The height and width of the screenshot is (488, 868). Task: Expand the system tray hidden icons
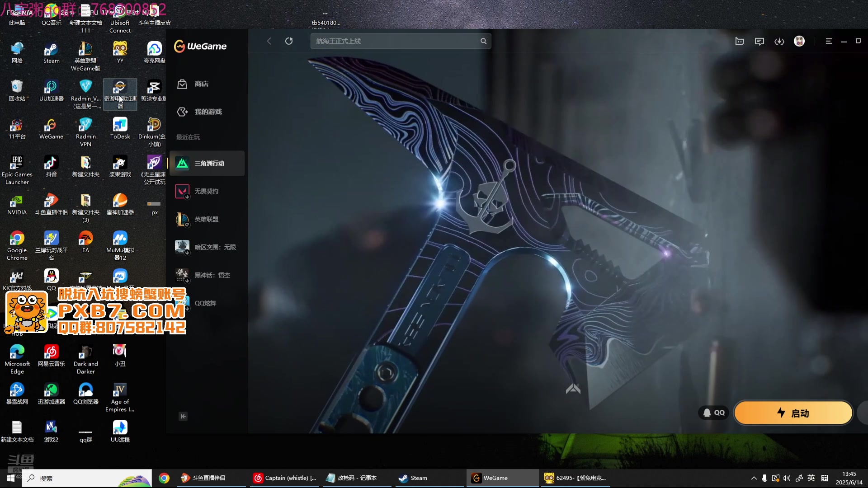(754, 478)
